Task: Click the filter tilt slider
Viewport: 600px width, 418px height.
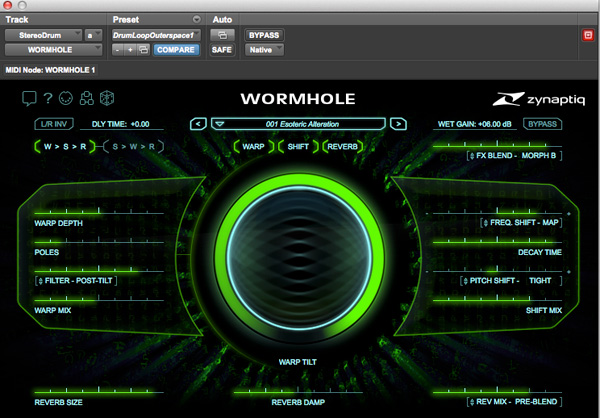Action: pyautogui.click(x=99, y=270)
